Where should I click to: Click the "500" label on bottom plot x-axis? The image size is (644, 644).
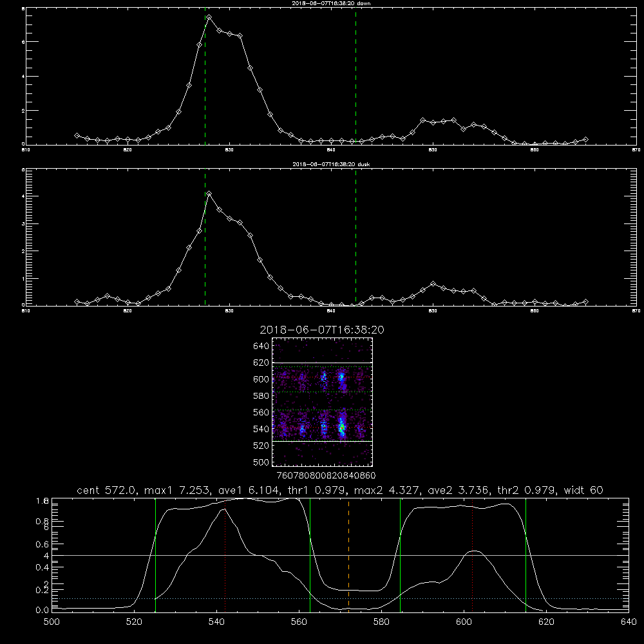[x=52, y=622]
